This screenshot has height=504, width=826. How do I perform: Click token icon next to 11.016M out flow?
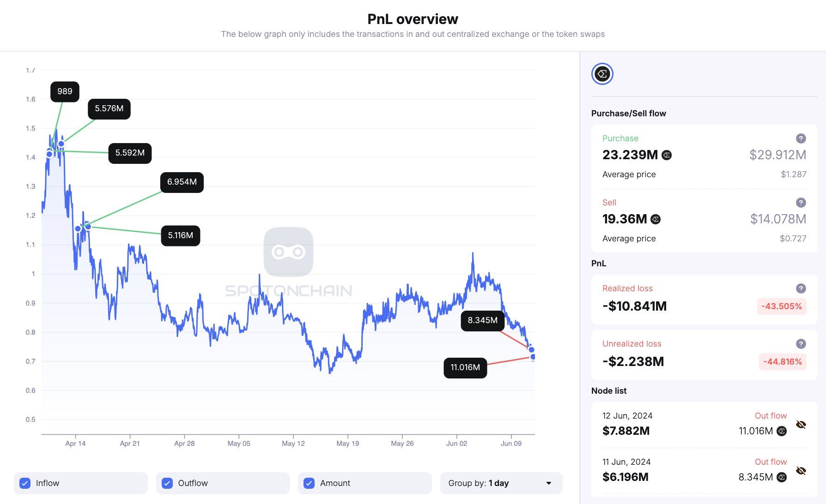tap(782, 431)
